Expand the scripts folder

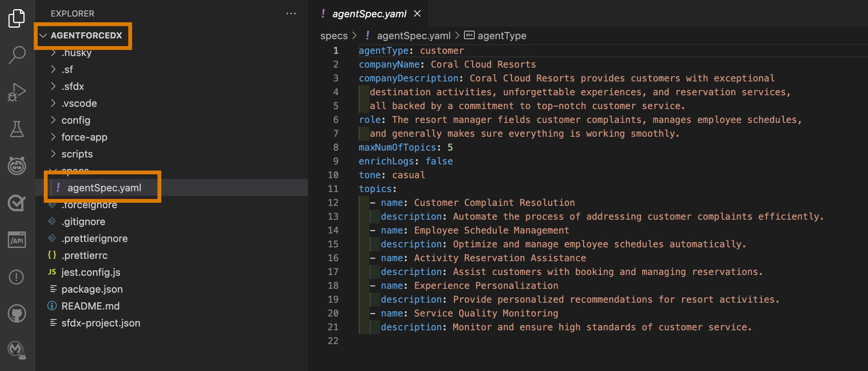click(171, 154)
